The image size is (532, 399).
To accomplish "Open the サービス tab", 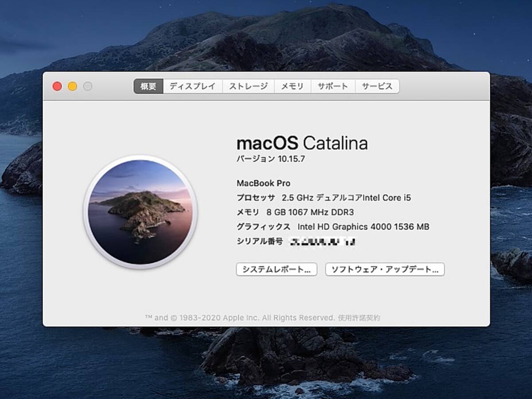I will [377, 86].
